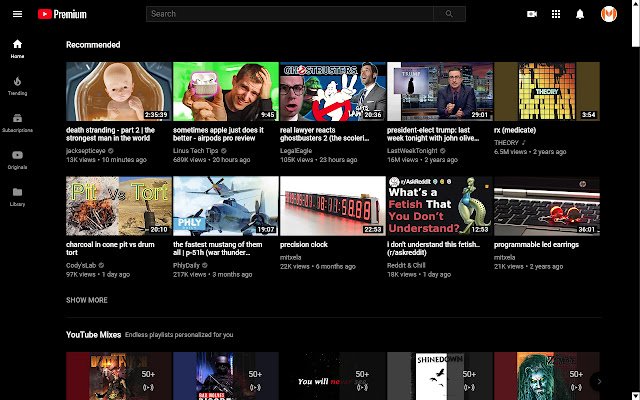The height and width of the screenshot is (400, 640).
Task: Play the airpods pro review thumbnail
Action: (x=226, y=91)
